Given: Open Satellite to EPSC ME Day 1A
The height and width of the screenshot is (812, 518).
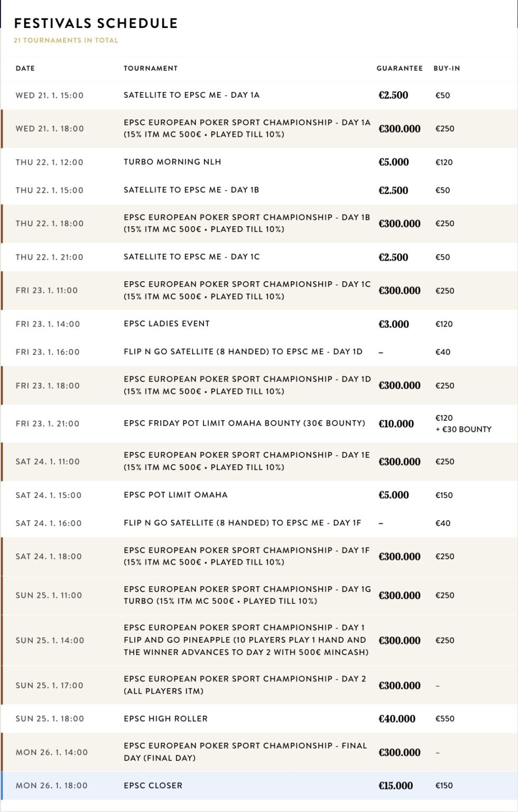Looking at the screenshot, I should 191,95.
